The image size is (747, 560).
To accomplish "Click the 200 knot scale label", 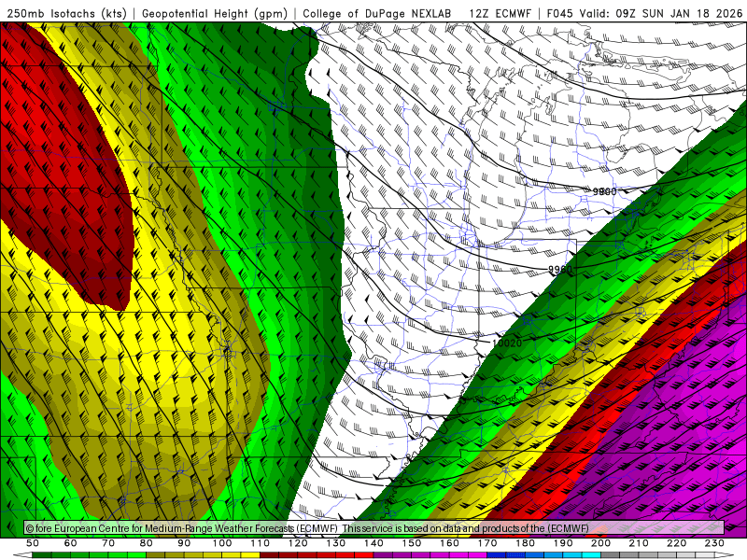I will coord(600,543).
